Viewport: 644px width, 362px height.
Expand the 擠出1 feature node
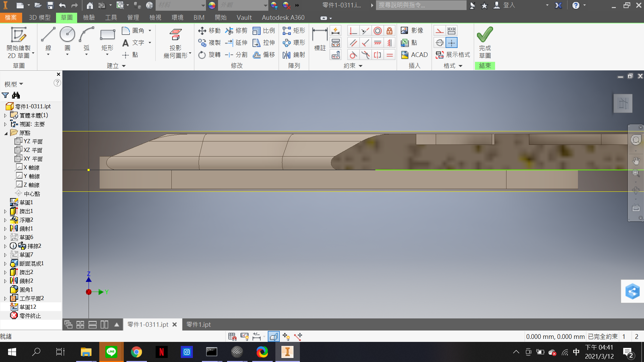point(5,212)
